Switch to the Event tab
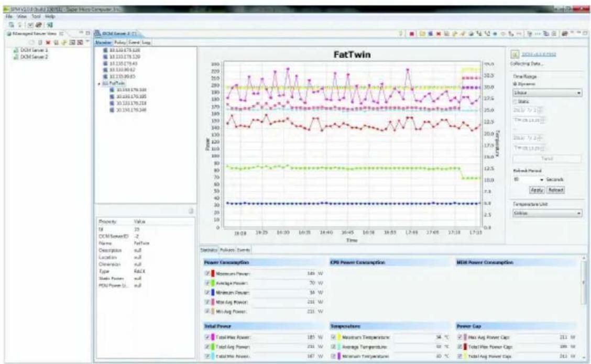 click(x=134, y=42)
